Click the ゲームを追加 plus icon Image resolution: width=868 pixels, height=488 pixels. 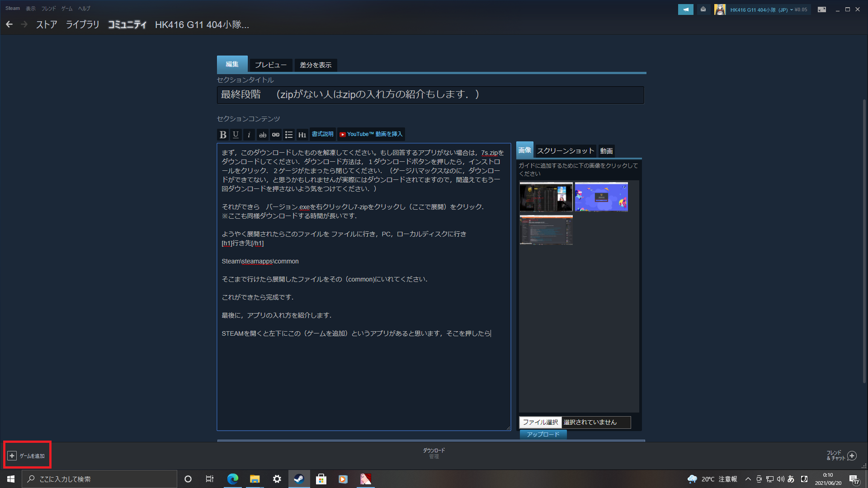(x=12, y=455)
